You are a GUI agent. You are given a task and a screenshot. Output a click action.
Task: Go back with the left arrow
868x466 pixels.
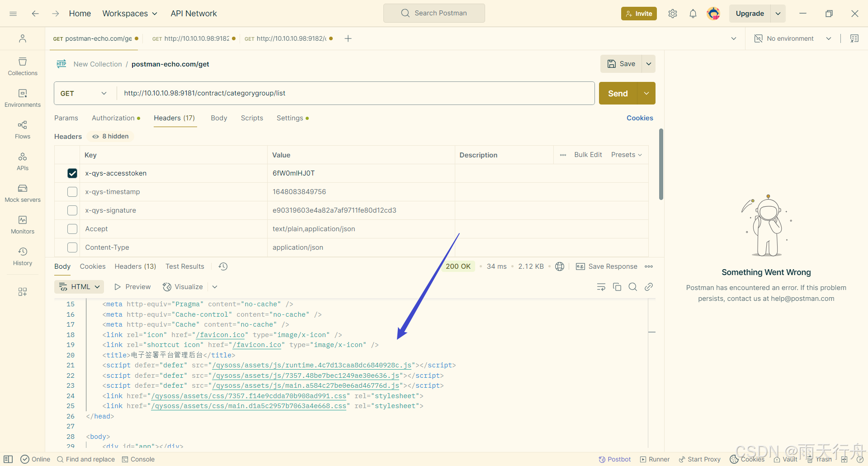(35, 14)
